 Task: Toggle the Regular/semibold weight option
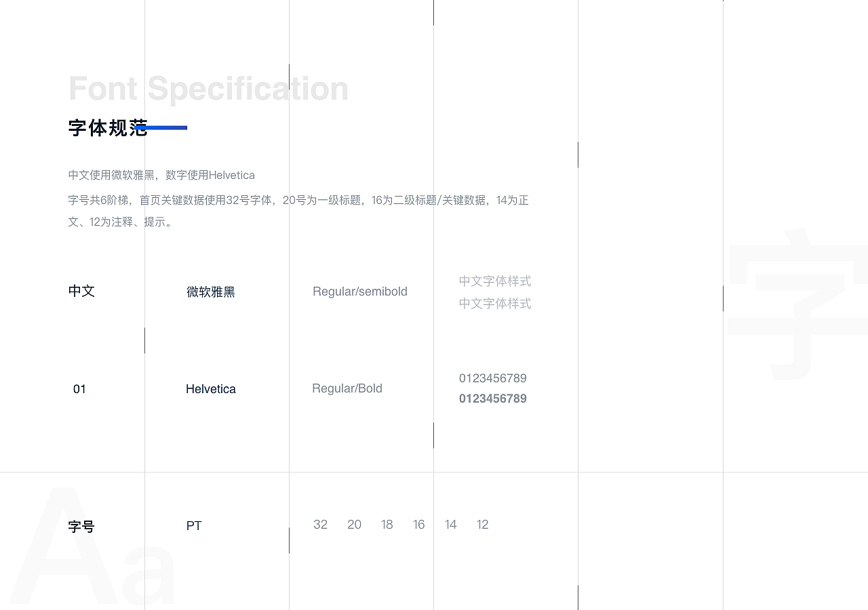pos(359,291)
